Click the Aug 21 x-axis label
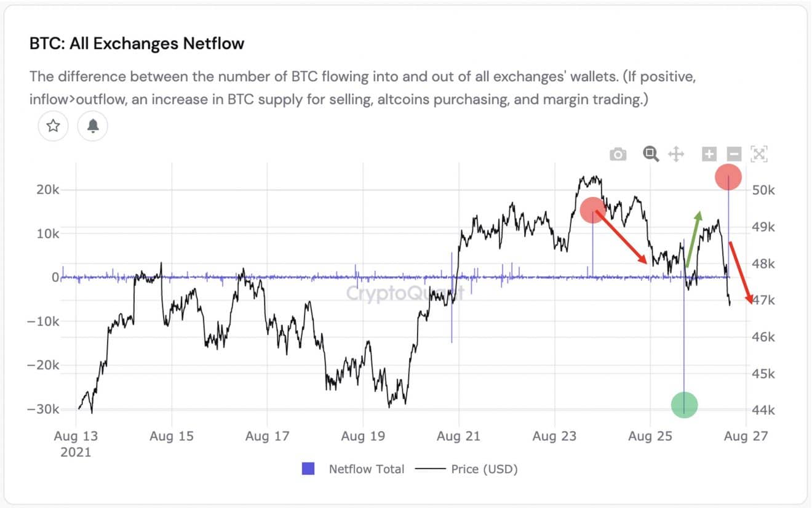 (x=458, y=437)
